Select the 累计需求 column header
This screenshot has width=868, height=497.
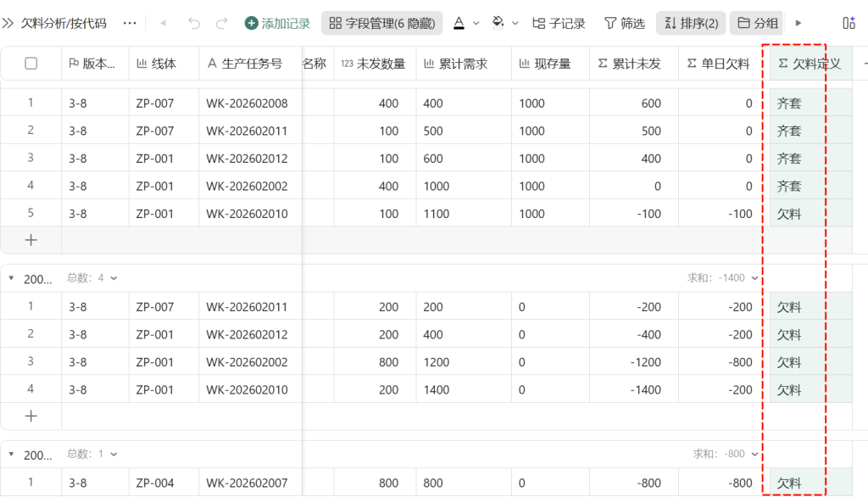click(x=464, y=64)
